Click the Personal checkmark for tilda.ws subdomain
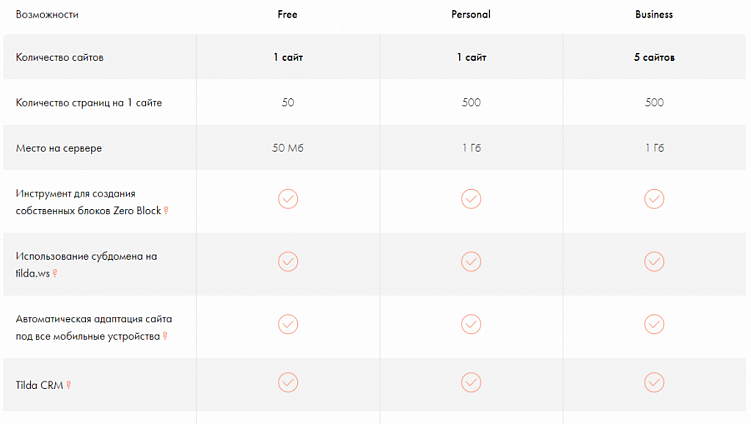The height and width of the screenshot is (424, 751). (x=471, y=262)
